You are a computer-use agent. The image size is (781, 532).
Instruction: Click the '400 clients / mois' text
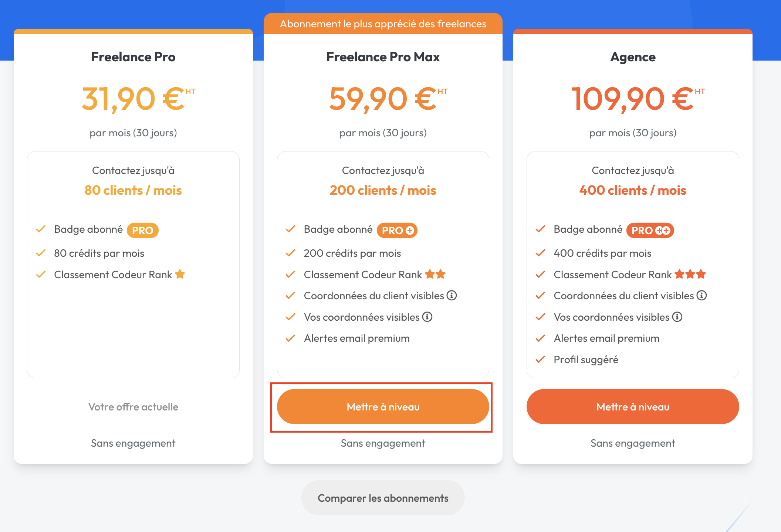tap(633, 190)
